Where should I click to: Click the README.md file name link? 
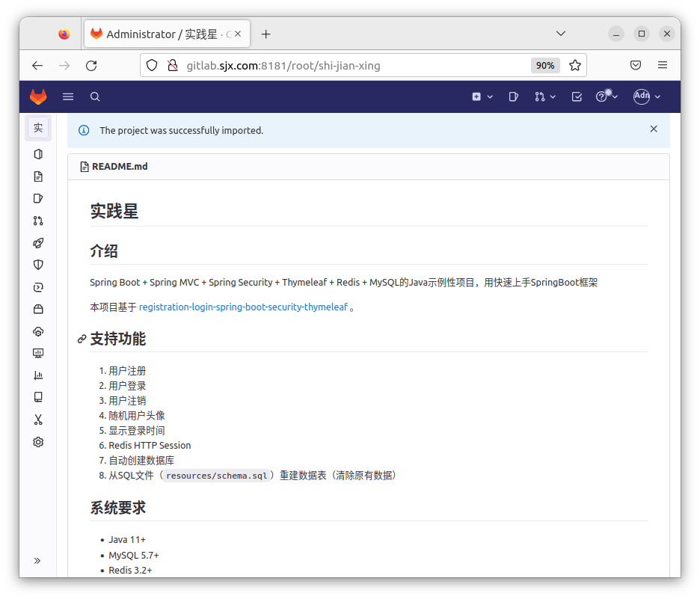click(120, 167)
